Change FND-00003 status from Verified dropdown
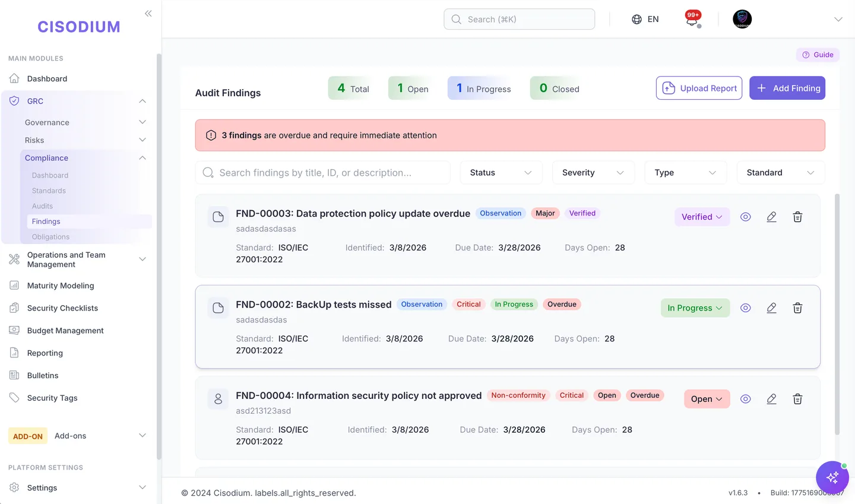The image size is (855, 504). tap(702, 217)
